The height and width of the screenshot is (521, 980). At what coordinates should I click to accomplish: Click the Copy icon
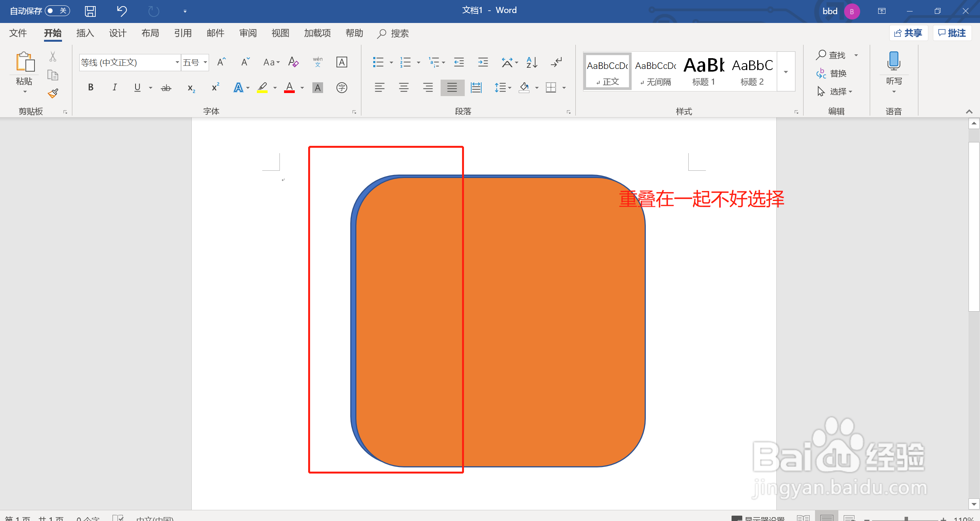pos(53,75)
